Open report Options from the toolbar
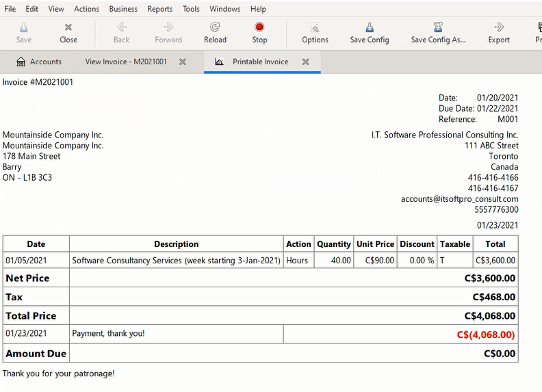This screenshot has height=392, width=542. 315,28
